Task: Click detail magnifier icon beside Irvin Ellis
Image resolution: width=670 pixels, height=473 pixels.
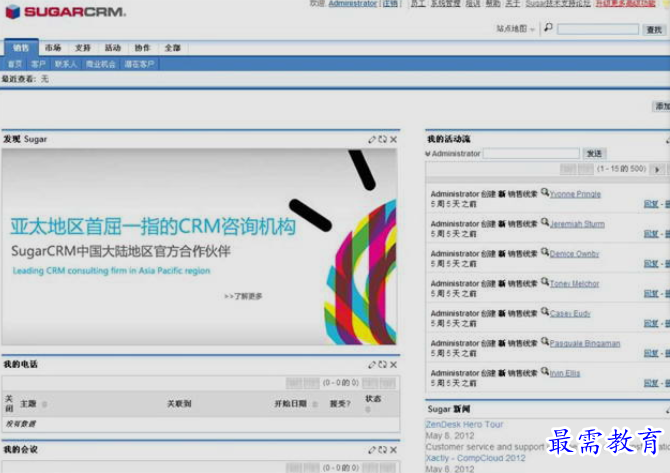Action: (x=545, y=372)
